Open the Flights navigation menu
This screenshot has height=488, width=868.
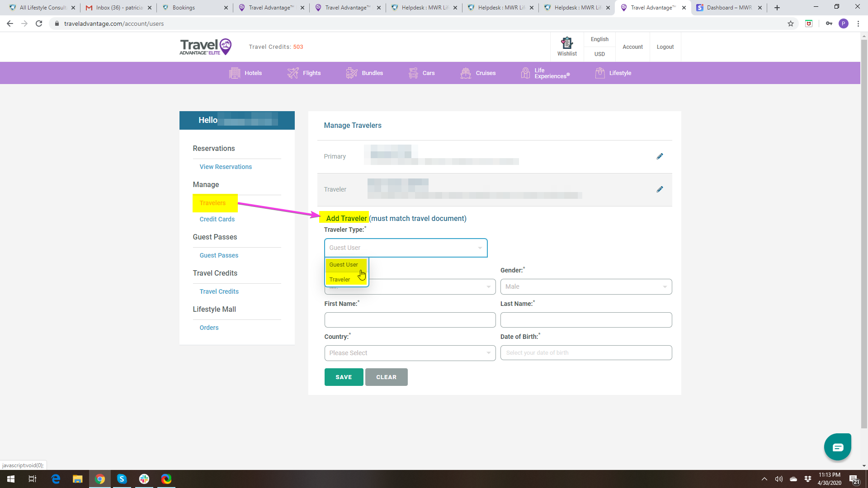point(304,73)
